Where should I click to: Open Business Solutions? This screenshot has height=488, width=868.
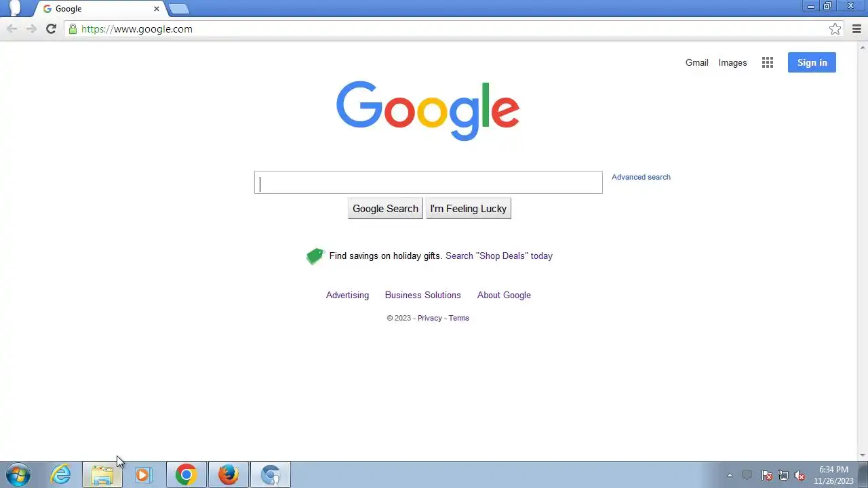(422, 295)
